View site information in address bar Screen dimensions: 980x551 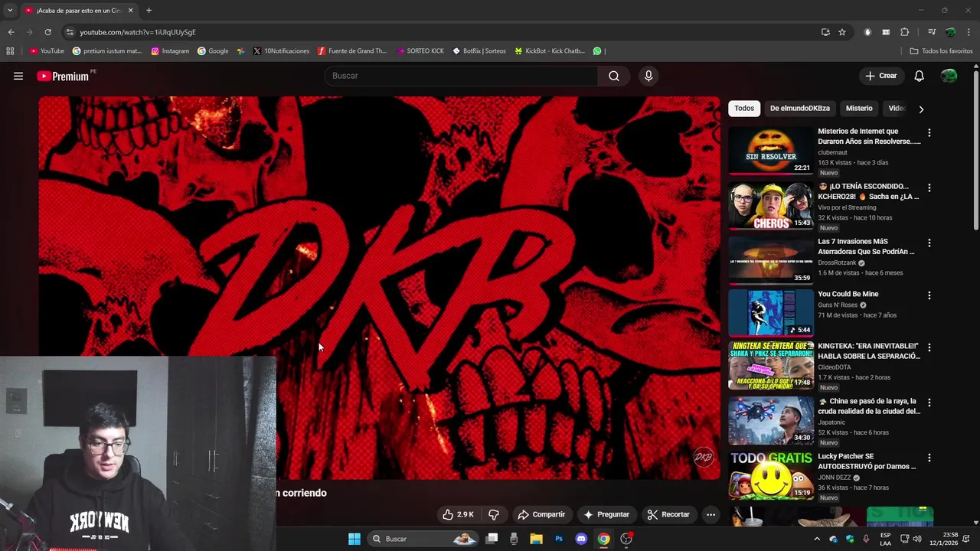[70, 32]
